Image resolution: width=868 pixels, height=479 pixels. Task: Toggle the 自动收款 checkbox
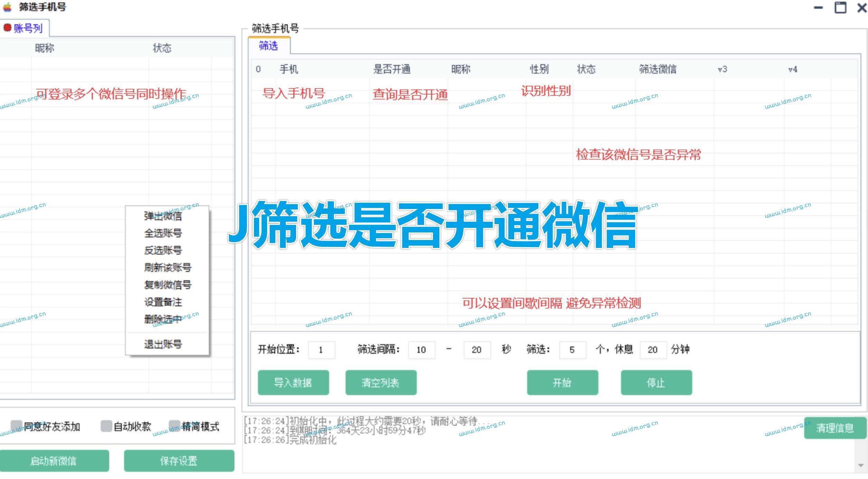106,426
